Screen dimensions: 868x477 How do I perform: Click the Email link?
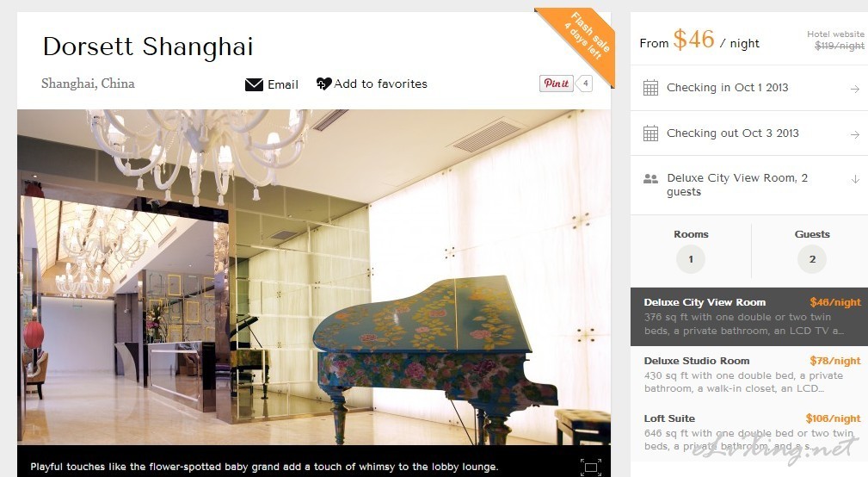point(283,84)
